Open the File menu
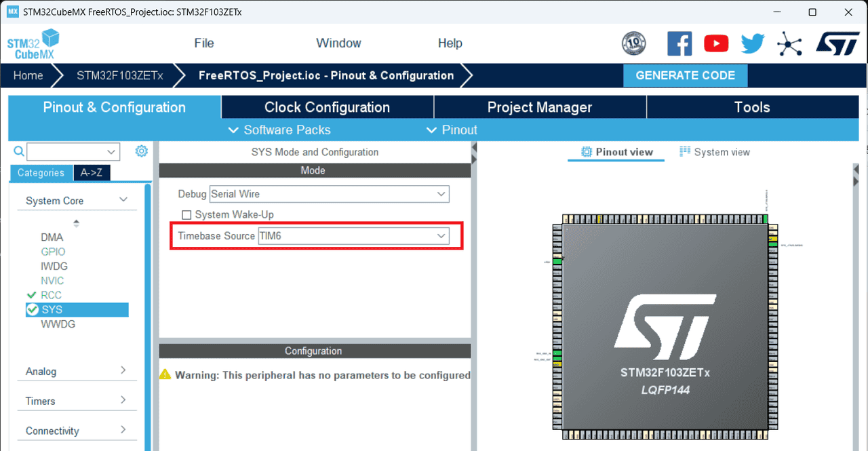This screenshot has height=451, width=868. click(203, 43)
